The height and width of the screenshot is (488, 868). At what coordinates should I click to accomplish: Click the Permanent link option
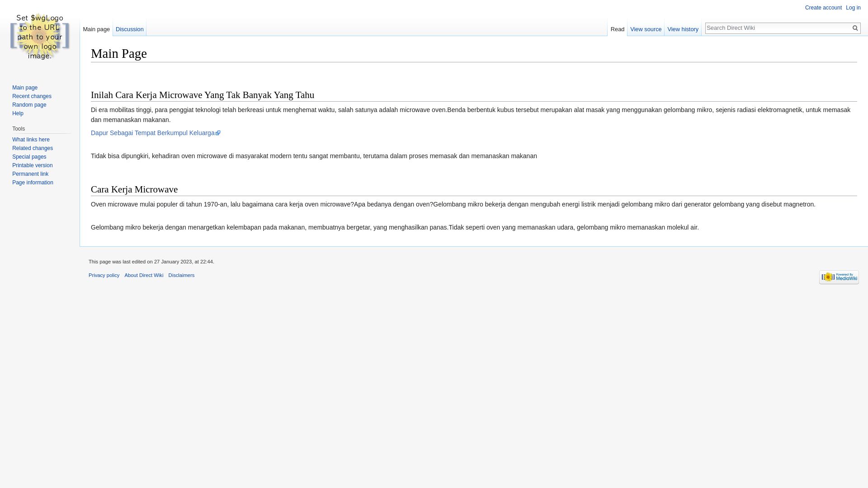30,174
